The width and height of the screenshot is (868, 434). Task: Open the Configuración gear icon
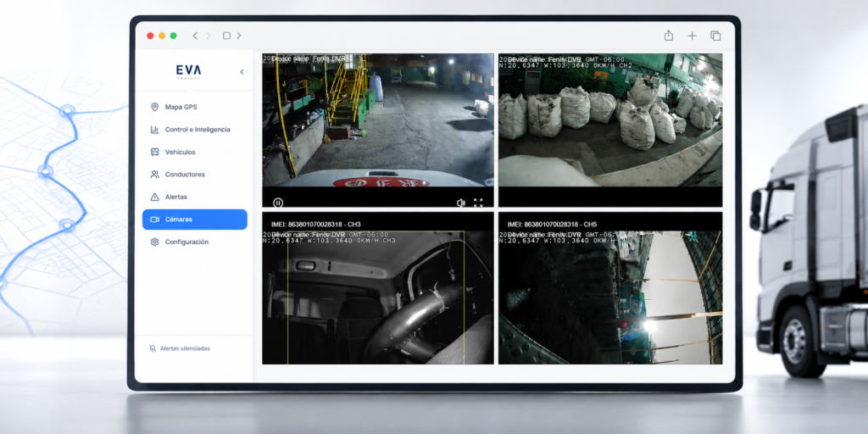tap(154, 242)
